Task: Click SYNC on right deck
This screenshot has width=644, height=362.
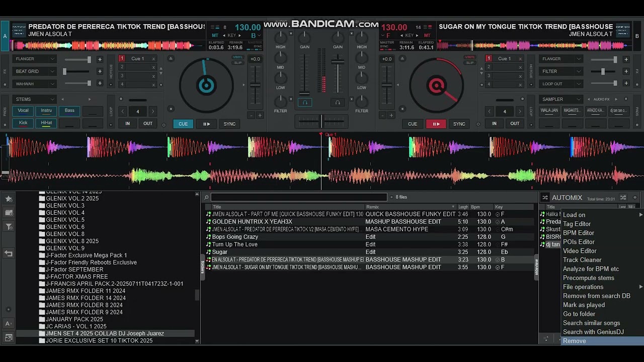Action: point(459,124)
